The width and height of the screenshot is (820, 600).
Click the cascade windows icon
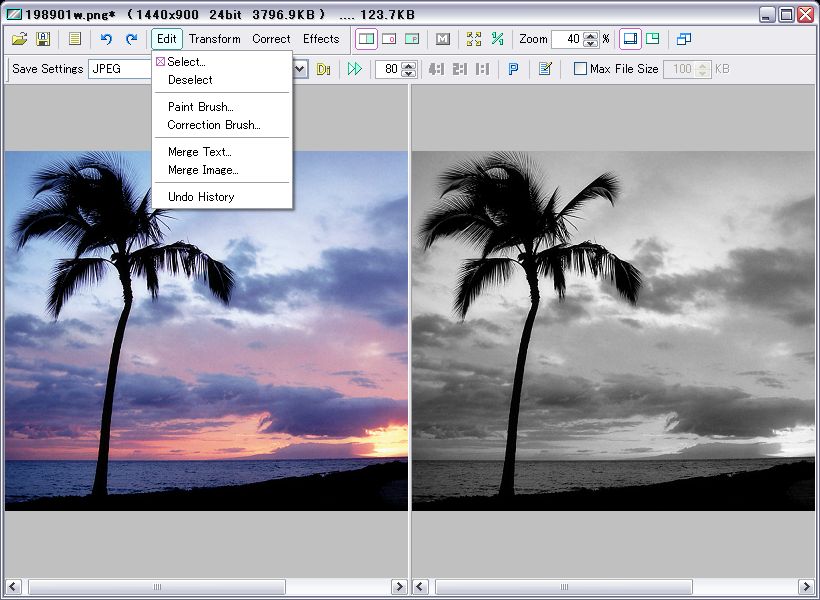point(684,39)
